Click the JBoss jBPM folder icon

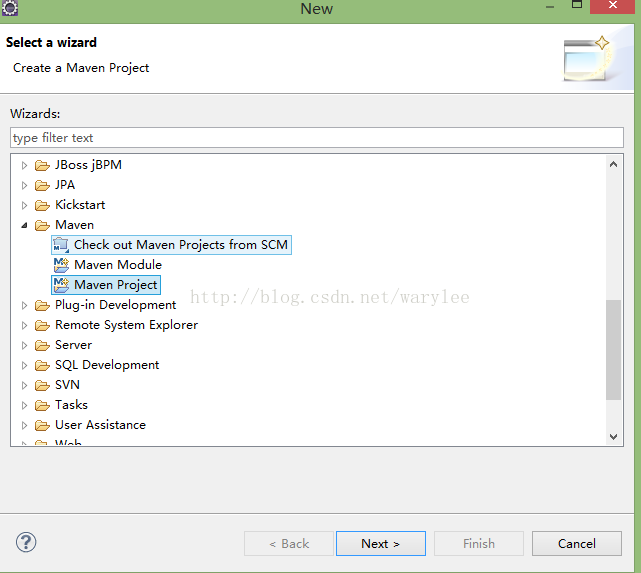pos(42,165)
